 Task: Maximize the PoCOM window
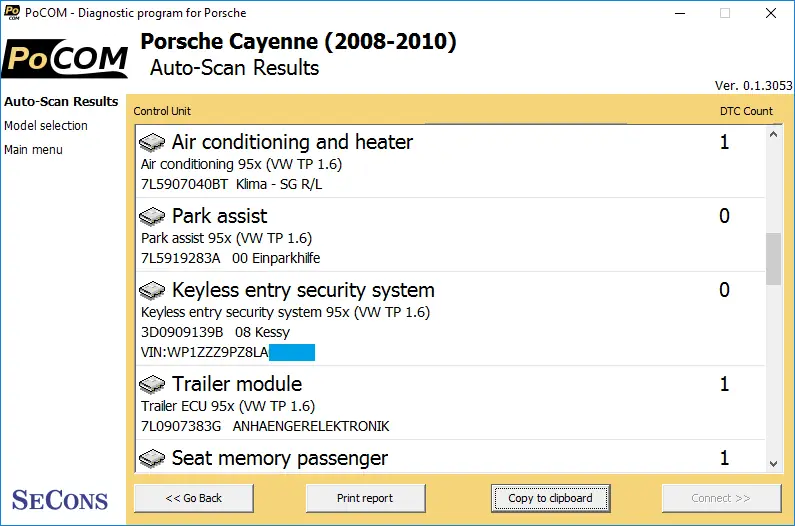point(725,13)
